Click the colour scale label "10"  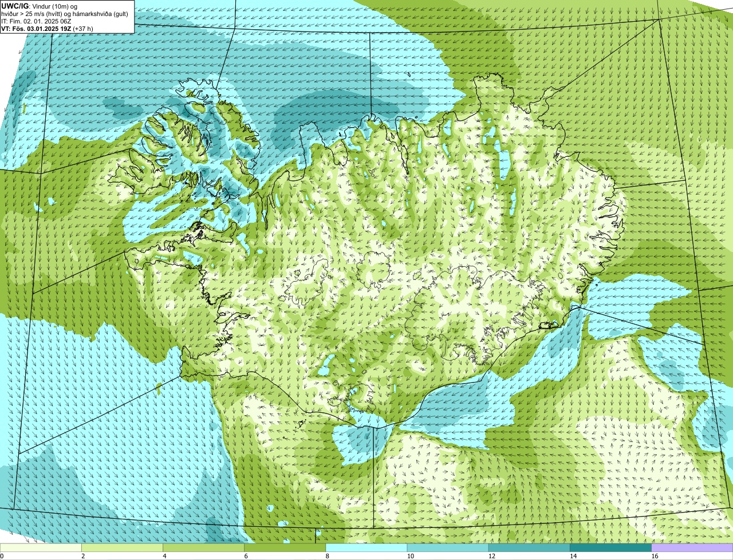[x=410, y=556]
